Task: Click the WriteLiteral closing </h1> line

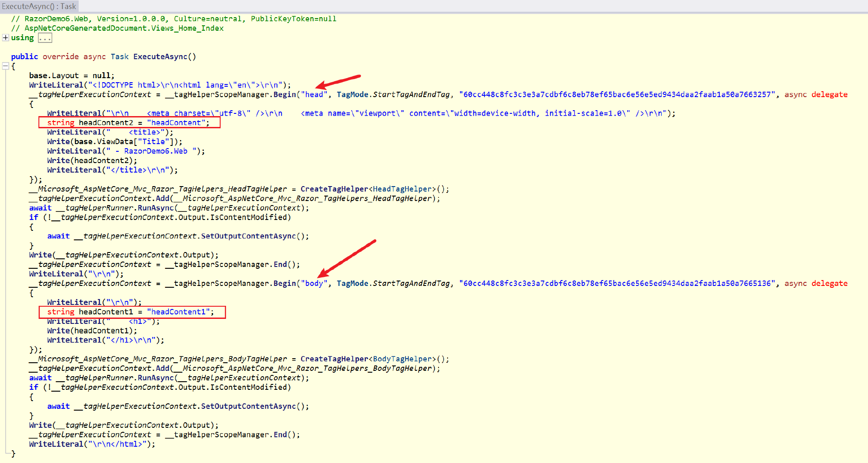Action: point(106,340)
